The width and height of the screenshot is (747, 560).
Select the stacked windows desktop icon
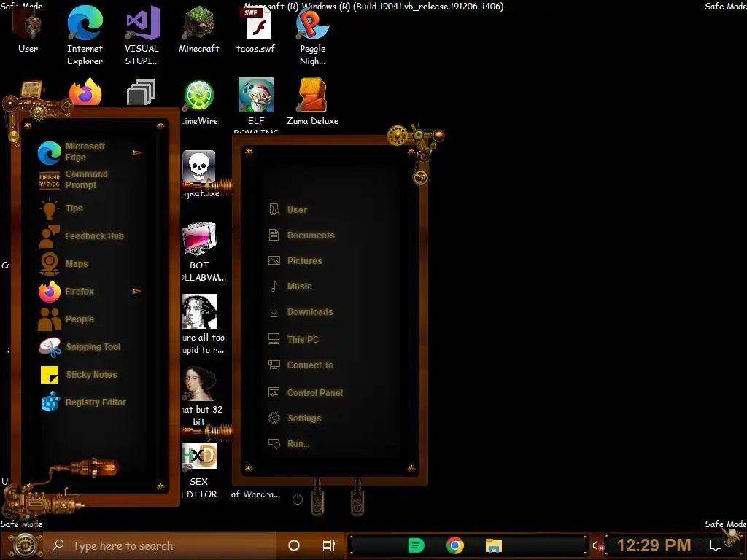pyautogui.click(x=142, y=93)
